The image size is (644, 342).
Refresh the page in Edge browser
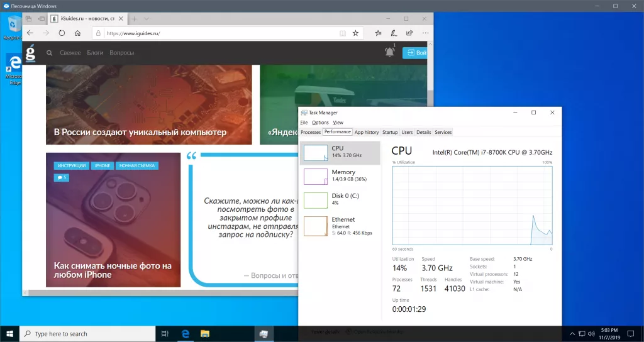coord(62,33)
